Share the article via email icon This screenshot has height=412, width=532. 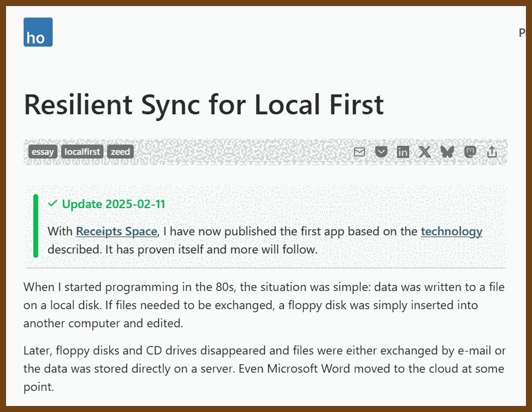360,152
